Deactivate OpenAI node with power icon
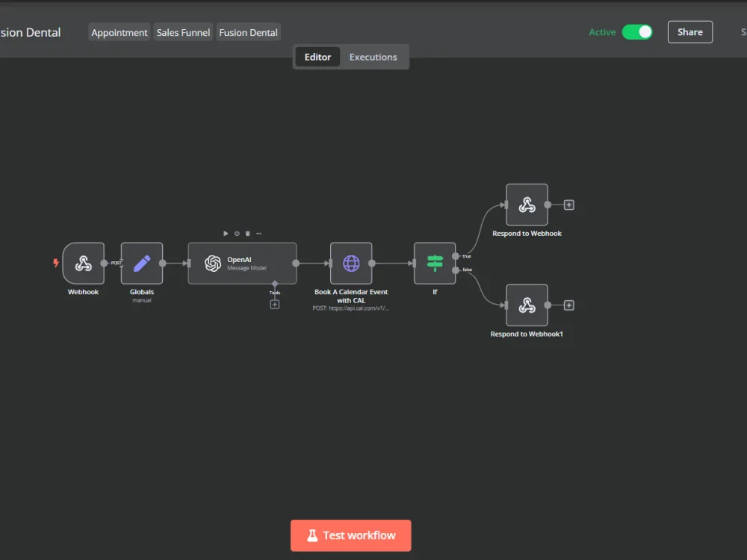Image resolution: width=747 pixels, height=560 pixels. (237, 233)
